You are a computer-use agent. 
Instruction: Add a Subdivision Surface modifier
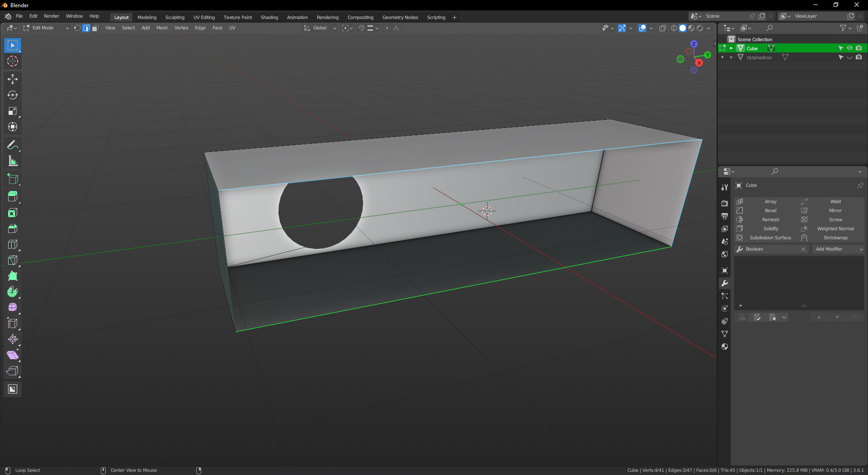[x=770, y=237]
